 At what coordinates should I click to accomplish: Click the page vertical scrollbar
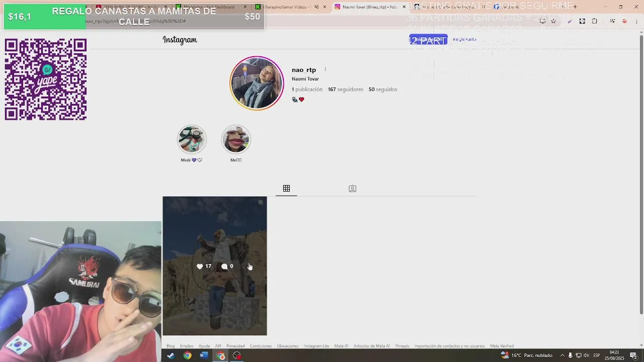pyautogui.click(x=641, y=174)
